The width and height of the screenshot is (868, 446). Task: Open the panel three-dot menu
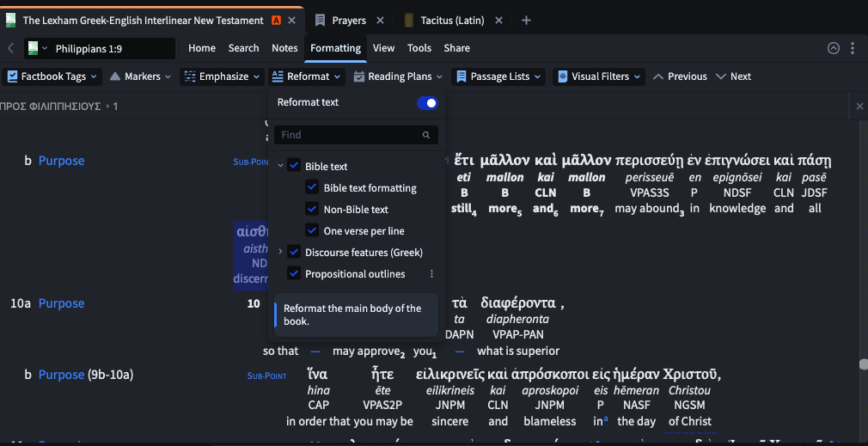[x=853, y=48]
